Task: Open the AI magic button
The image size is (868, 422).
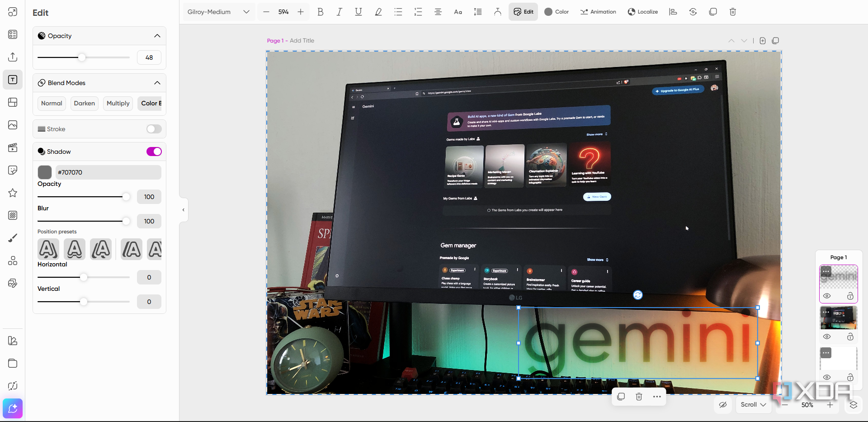Action: click(13, 408)
